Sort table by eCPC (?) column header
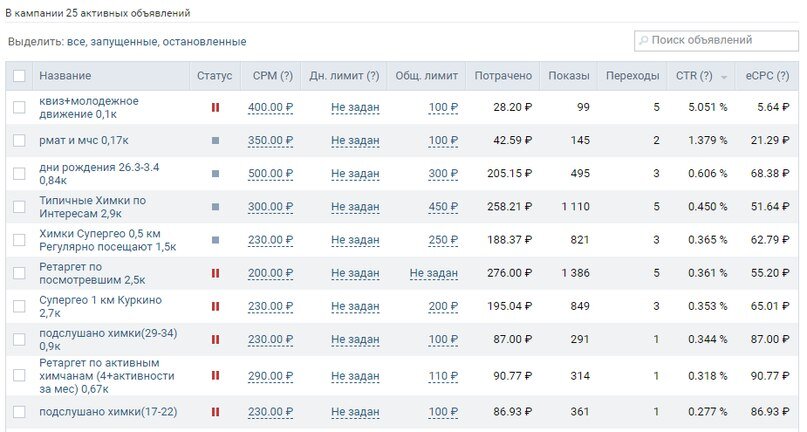 (767, 76)
